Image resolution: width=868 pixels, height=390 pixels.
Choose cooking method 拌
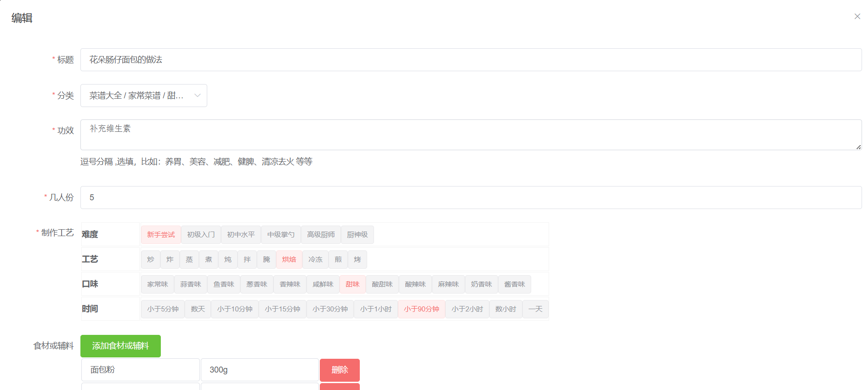click(247, 260)
